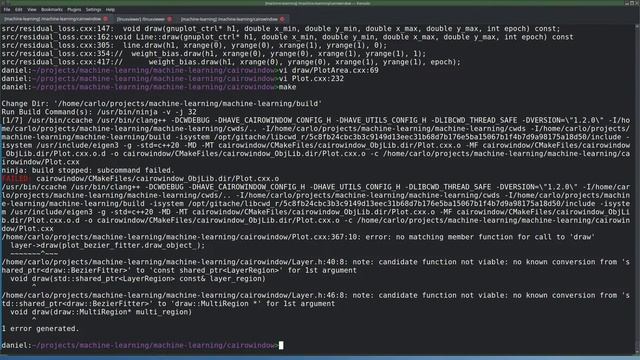Open the Bookmarks menu
640x360 pixels.
click(52, 9)
